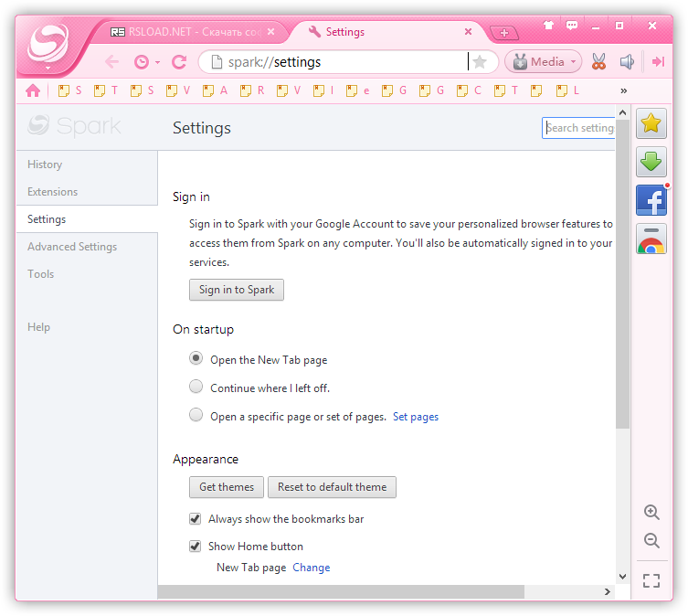Open Tools in the left menu
This screenshot has height=616, width=688.
41,274
